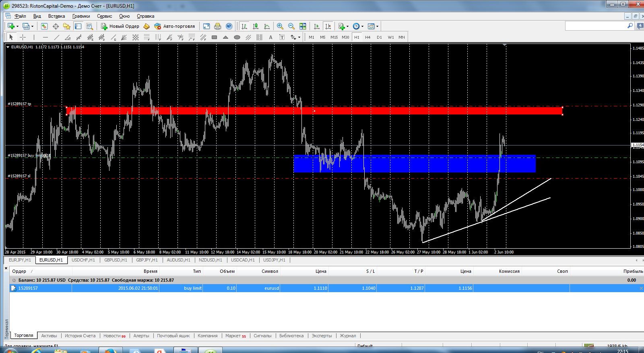Zoom out on the chart
644x353 pixels.
[x=291, y=26]
